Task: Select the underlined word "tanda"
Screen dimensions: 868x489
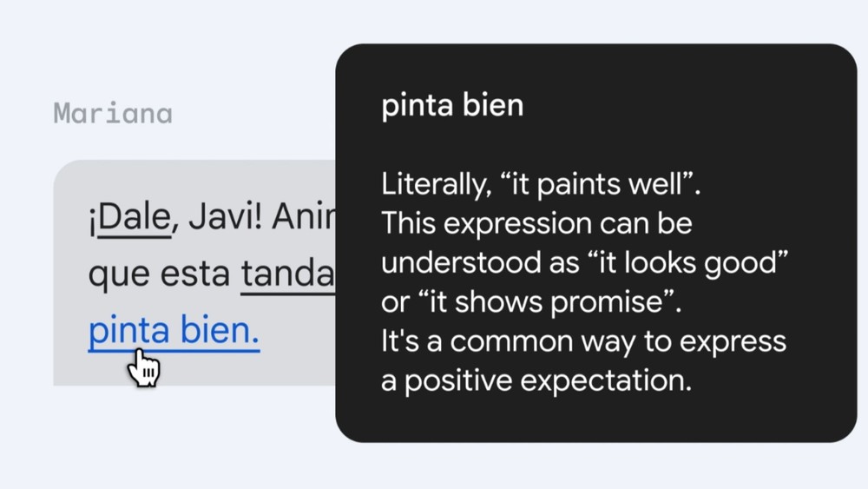Action: click(287, 274)
